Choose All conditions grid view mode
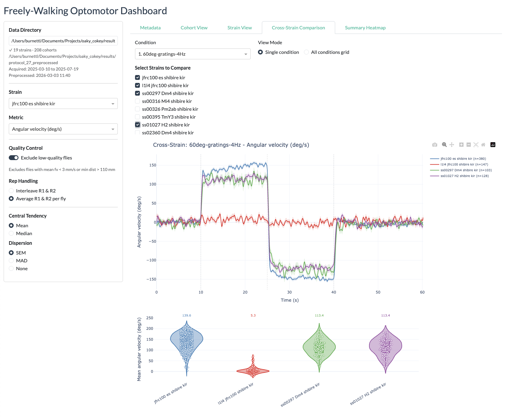The image size is (505, 420). 306,52
